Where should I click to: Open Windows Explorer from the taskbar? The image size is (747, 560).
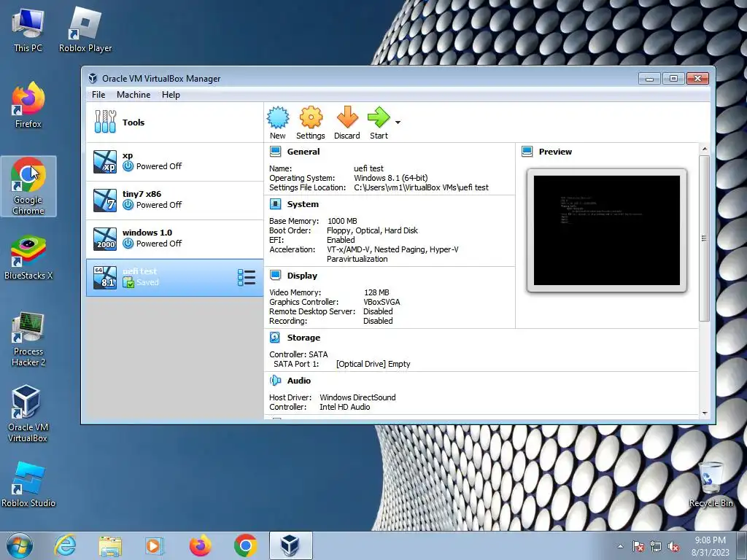pyautogui.click(x=110, y=545)
